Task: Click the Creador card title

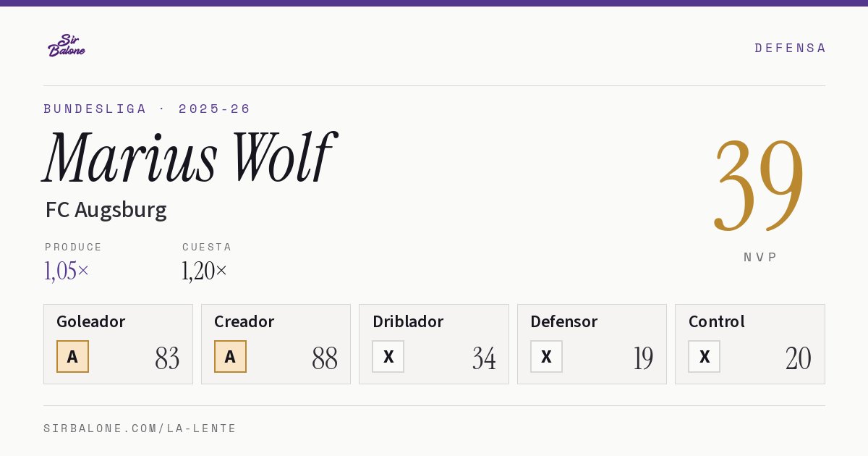Action: 244,321
